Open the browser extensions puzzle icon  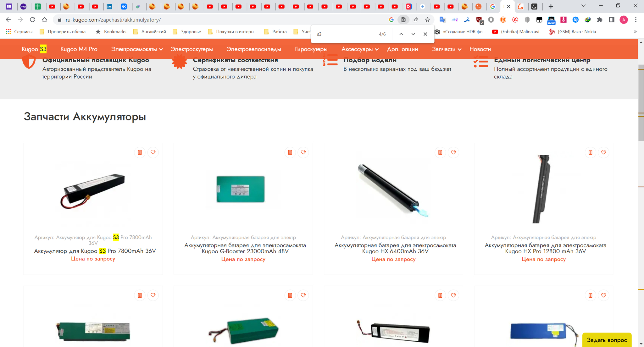(600, 20)
